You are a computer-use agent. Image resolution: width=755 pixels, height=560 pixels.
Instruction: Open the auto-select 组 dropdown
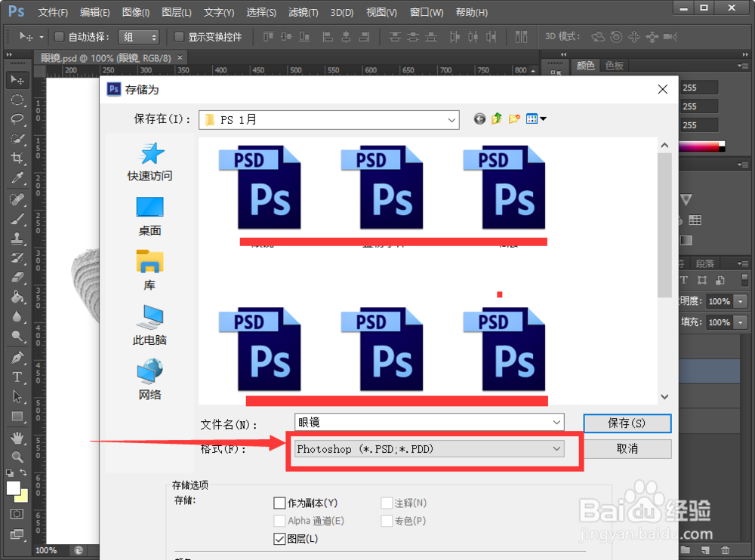(x=139, y=37)
